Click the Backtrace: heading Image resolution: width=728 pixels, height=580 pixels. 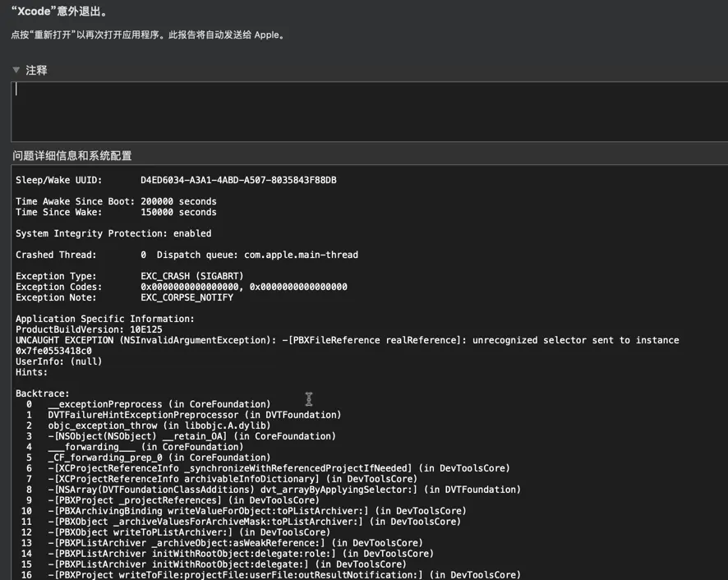pos(42,394)
